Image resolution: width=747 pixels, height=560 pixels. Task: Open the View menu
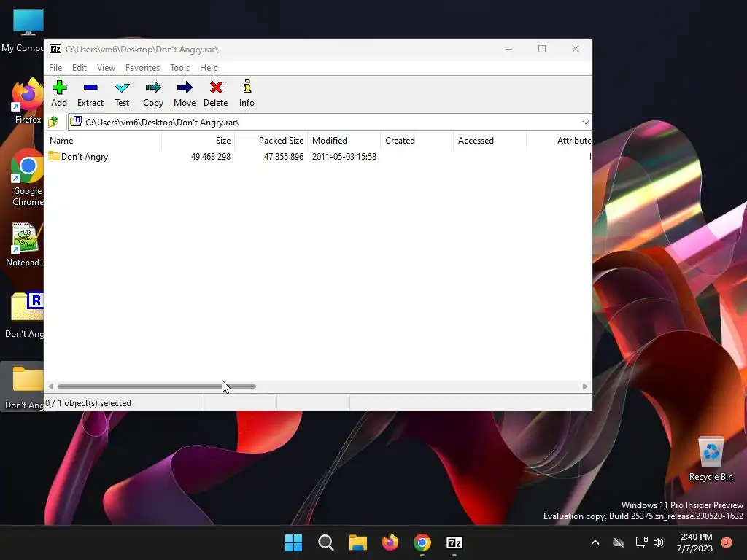tap(106, 68)
